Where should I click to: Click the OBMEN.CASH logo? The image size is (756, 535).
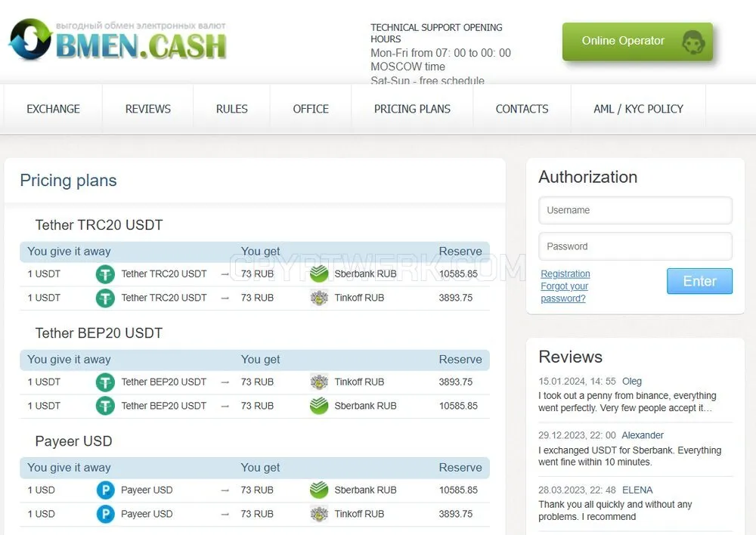118,40
